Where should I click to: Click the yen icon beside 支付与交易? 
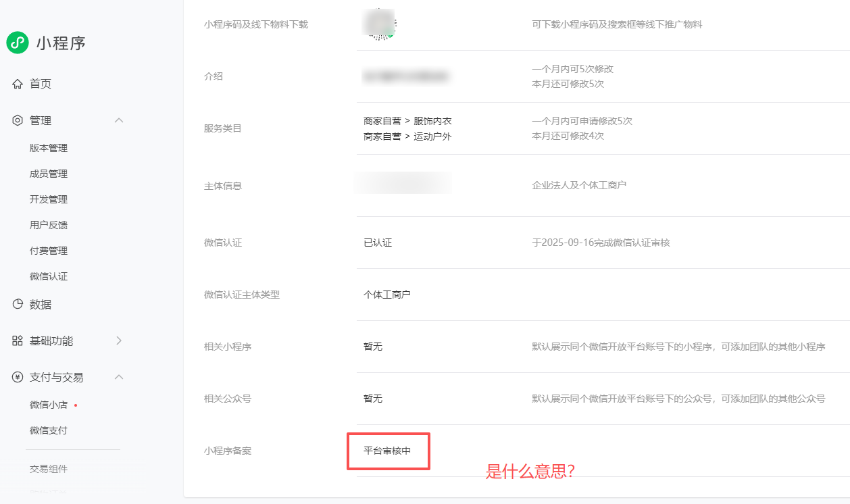coord(18,377)
